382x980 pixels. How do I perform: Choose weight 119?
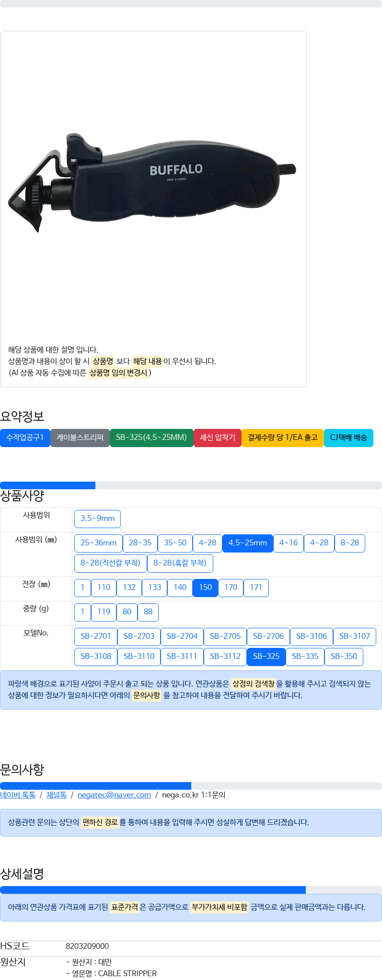[x=104, y=612]
